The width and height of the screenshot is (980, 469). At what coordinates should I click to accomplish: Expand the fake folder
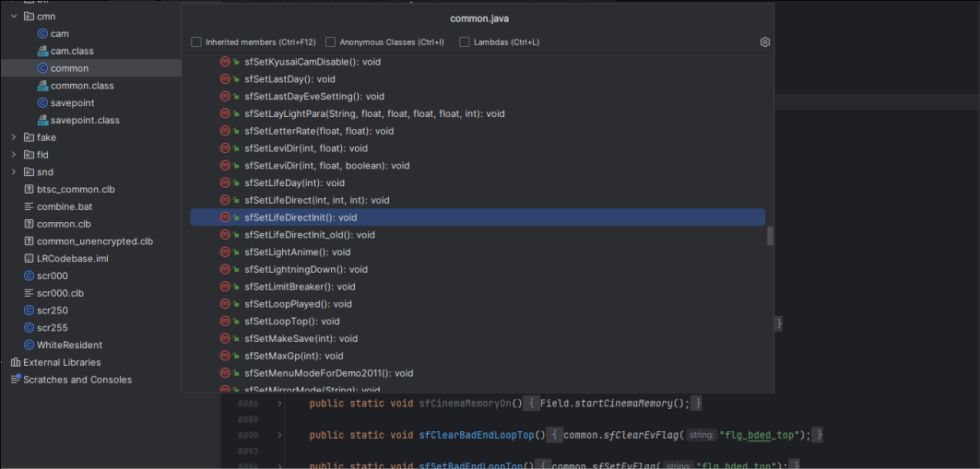coord(14,138)
